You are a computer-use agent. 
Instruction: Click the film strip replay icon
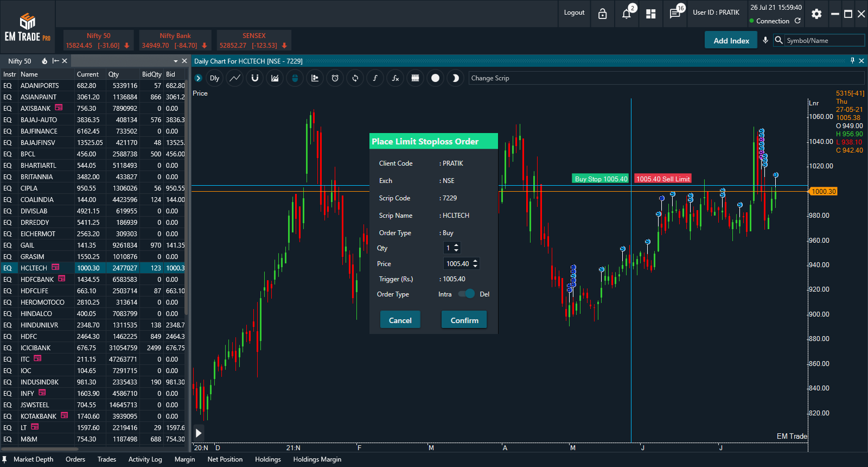[x=415, y=78]
